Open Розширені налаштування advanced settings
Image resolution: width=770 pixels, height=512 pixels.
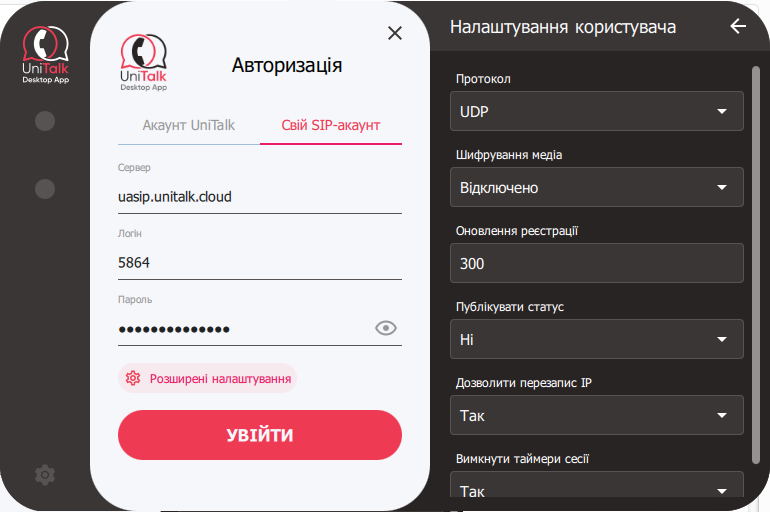pos(207,378)
